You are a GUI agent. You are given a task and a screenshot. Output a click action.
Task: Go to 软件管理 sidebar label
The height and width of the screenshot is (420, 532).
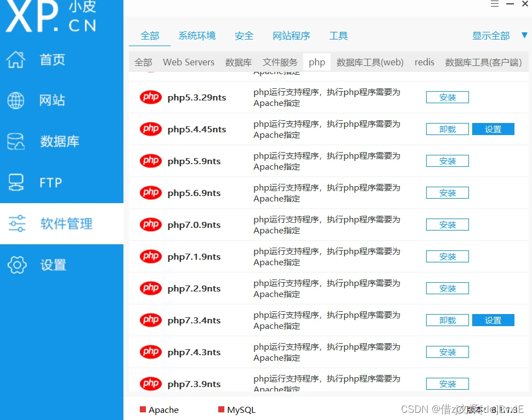click(x=66, y=223)
